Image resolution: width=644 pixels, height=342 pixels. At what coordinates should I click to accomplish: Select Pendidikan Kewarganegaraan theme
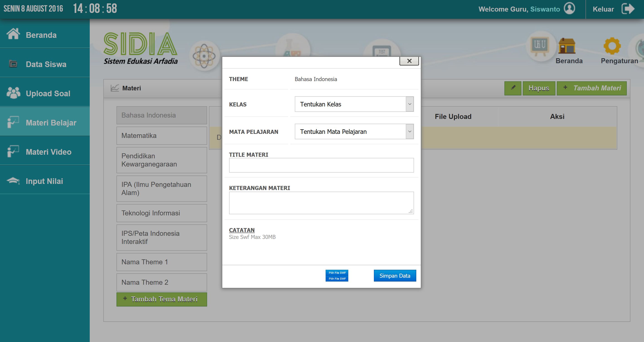pyautogui.click(x=162, y=160)
